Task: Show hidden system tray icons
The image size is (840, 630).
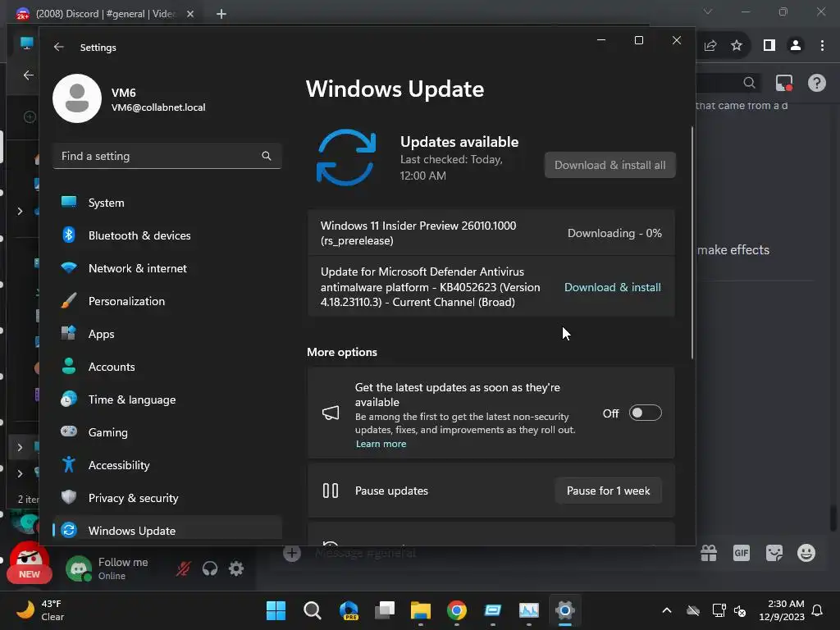Action: [667, 610]
